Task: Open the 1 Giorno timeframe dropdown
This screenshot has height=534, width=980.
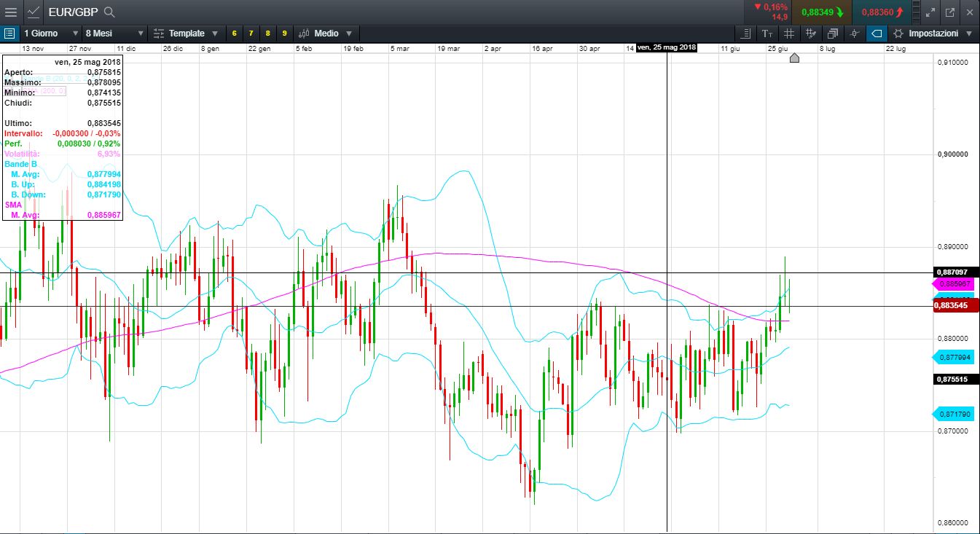Action: (51, 34)
